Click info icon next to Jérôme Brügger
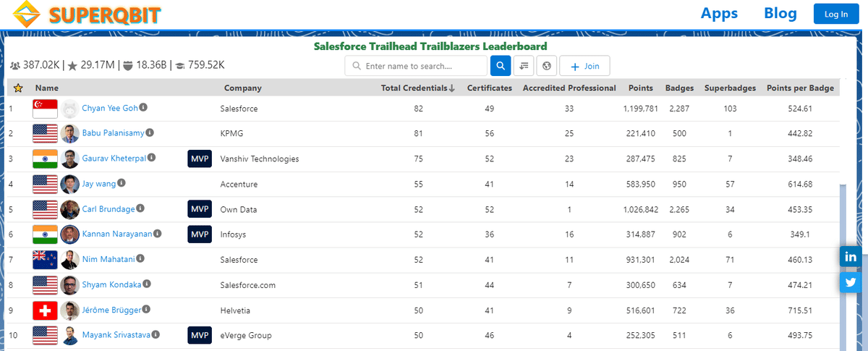Image resolution: width=868 pixels, height=351 pixels. pyautogui.click(x=147, y=309)
